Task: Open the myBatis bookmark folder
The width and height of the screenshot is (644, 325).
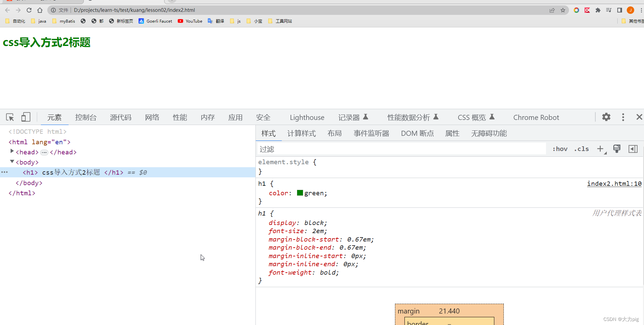Action: coord(64,21)
